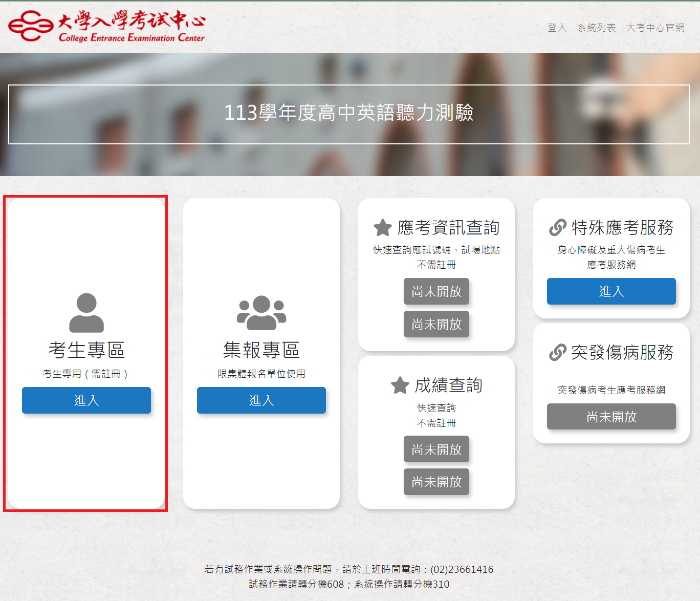
Task: Click the banner title 113學年度高中英語聽力測驗
Action: 349,113
